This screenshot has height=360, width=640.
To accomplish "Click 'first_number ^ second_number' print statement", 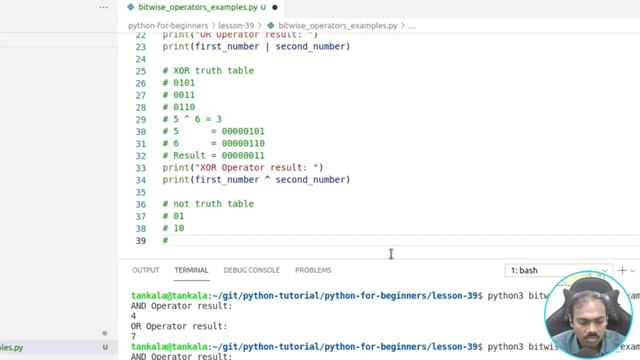I will [256, 180].
